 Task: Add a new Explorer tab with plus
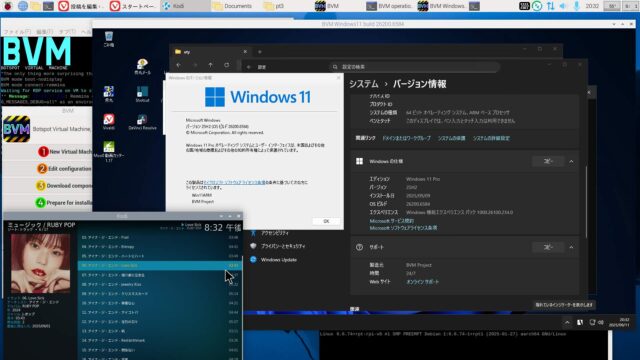[260, 52]
